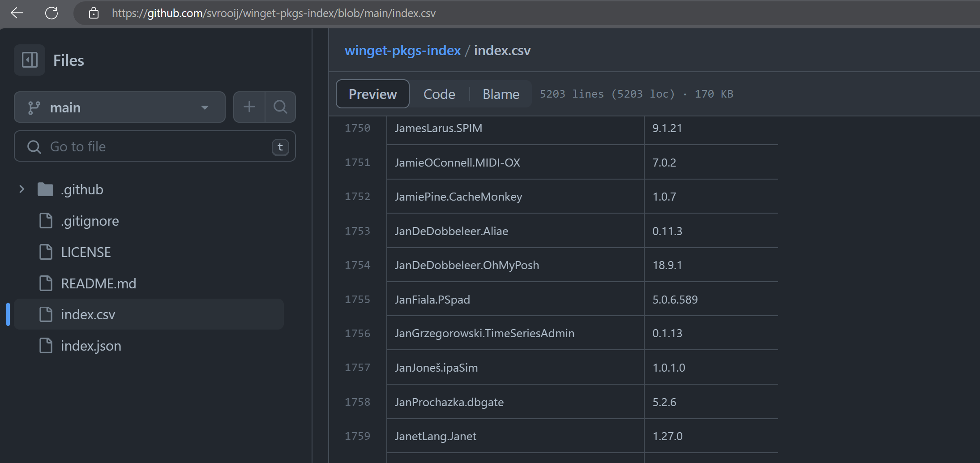Switch to the Blame view tab

(501, 94)
